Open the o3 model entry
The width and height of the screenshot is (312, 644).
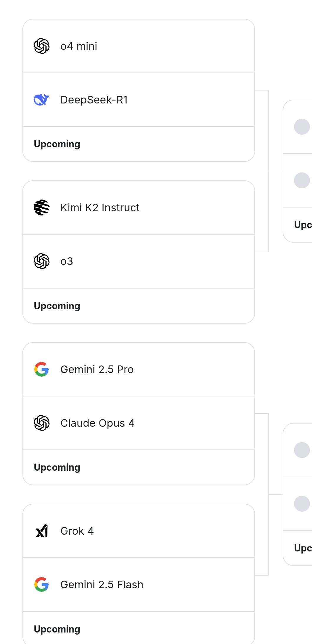(x=67, y=261)
